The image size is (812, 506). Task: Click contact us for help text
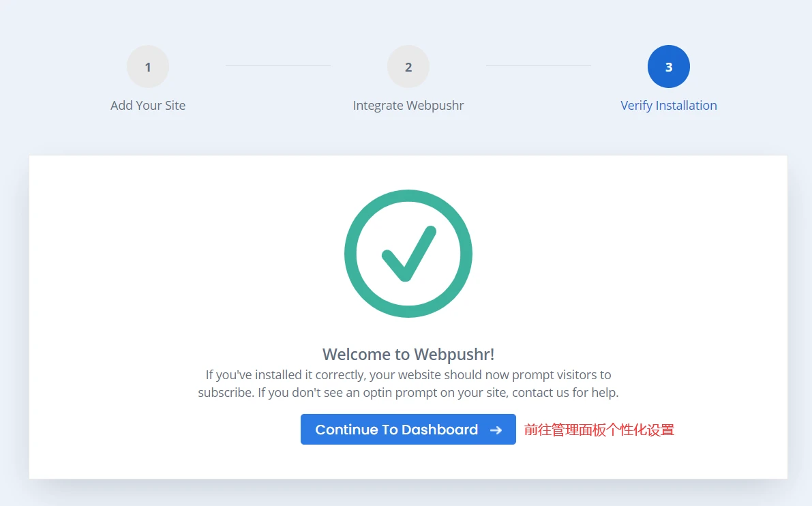[565, 393]
